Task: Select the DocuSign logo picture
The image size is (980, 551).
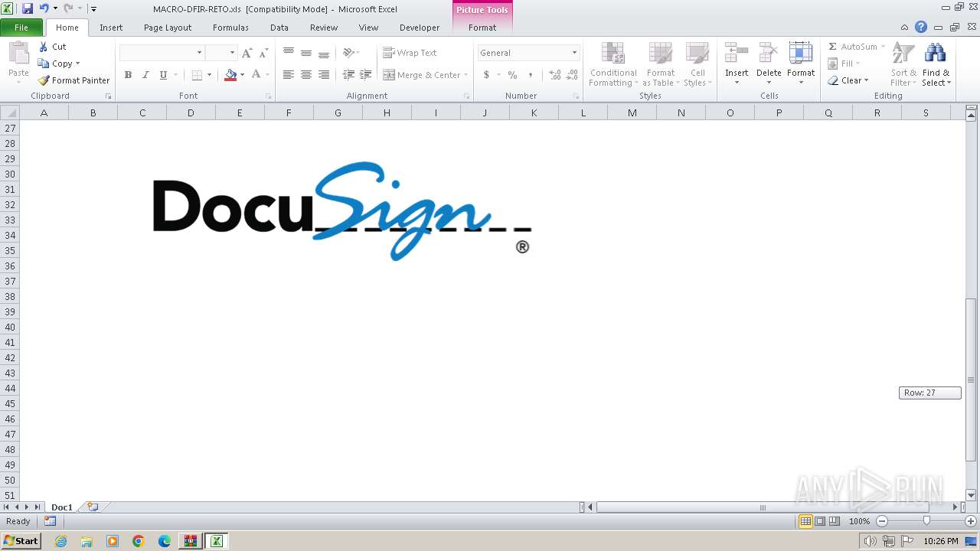Action: [x=342, y=210]
